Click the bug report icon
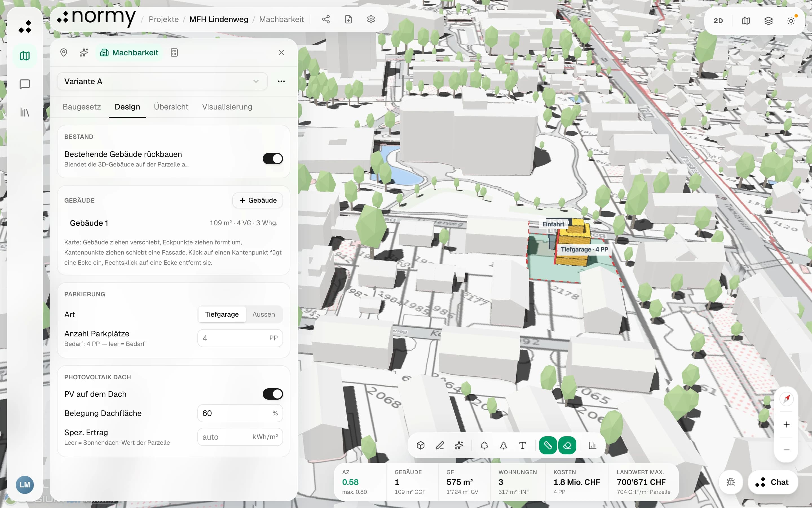Image resolution: width=812 pixels, height=508 pixels. pos(731,482)
